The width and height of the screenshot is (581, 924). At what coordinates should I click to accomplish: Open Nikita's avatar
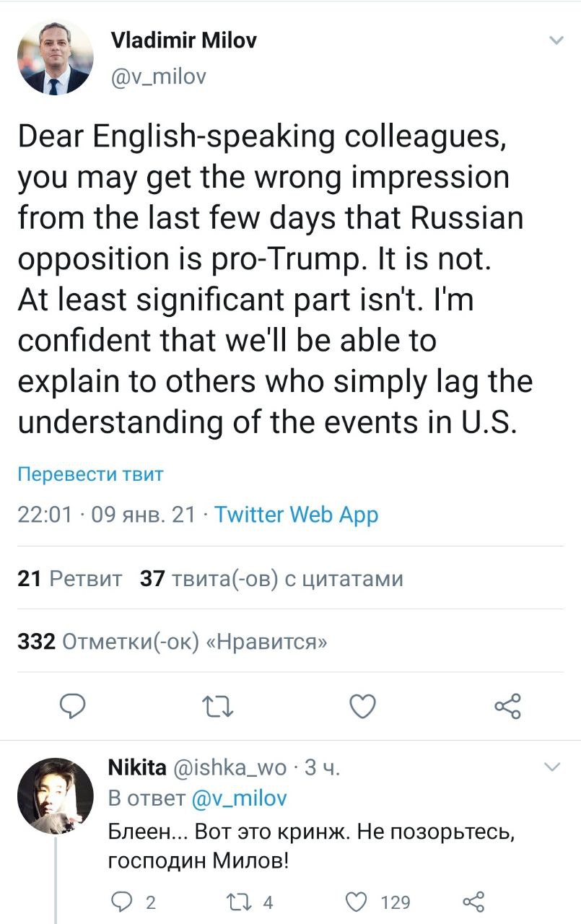pyautogui.click(x=55, y=796)
